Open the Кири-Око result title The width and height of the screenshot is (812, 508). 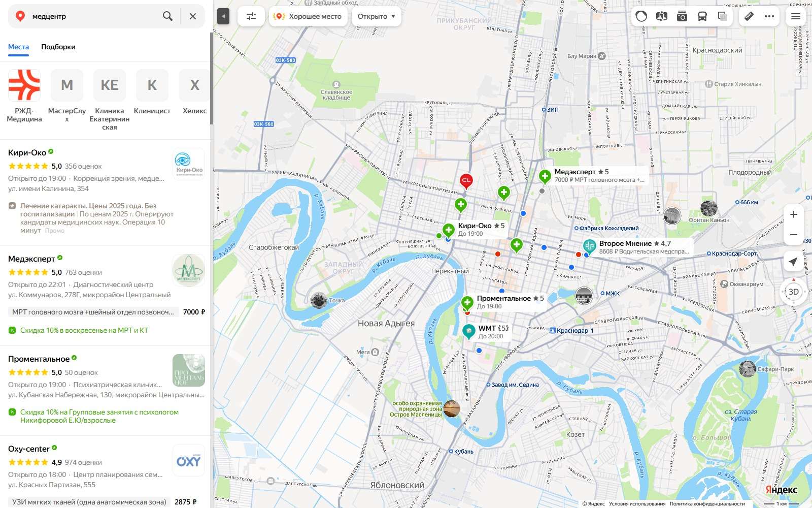(27, 152)
